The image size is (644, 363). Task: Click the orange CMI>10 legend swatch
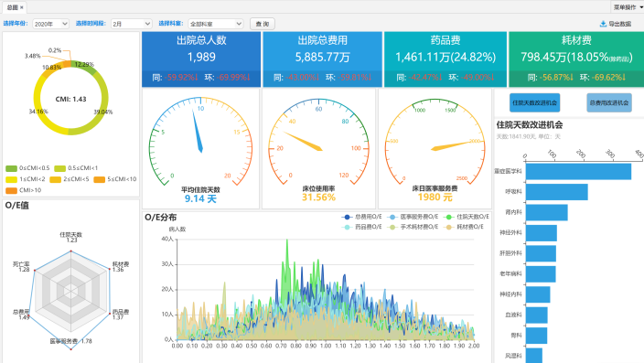[12, 190]
